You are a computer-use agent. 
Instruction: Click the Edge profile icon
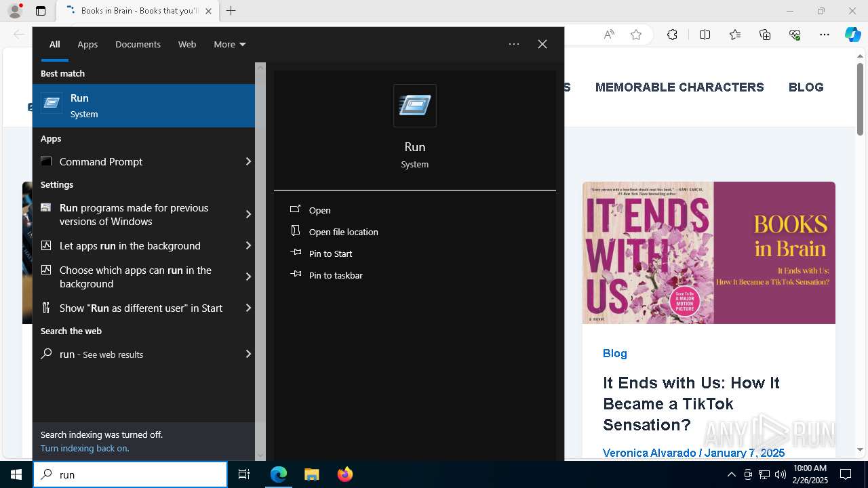coord(15,11)
